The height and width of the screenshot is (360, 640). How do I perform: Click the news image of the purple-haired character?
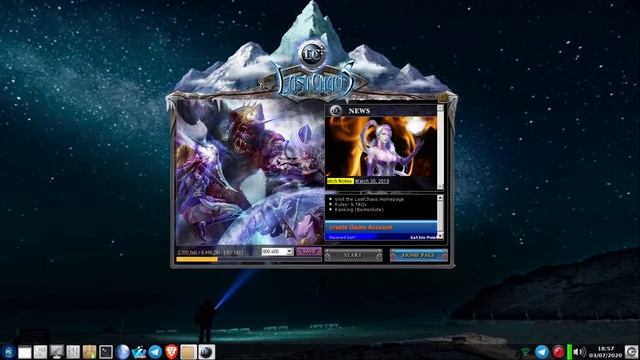(381, 147)
